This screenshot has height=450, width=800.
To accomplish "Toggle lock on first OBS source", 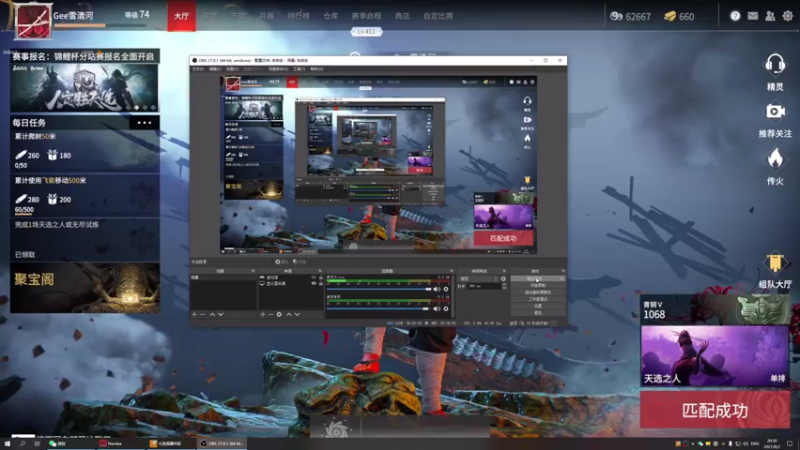I will [x=321, y=277].
